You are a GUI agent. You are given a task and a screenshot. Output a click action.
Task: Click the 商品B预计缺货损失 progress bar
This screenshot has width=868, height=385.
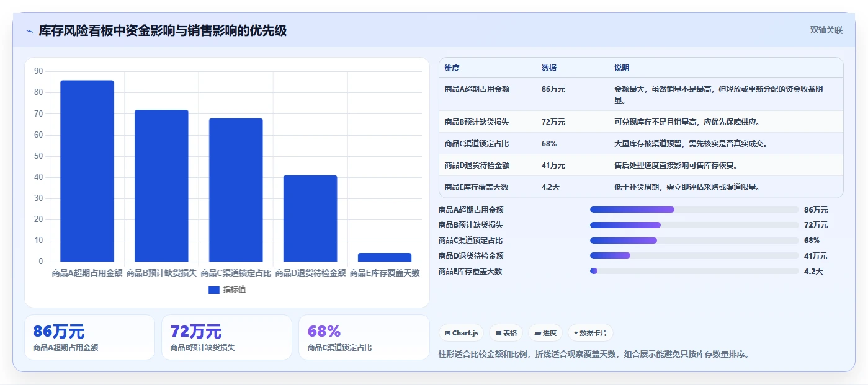[694, 225]
